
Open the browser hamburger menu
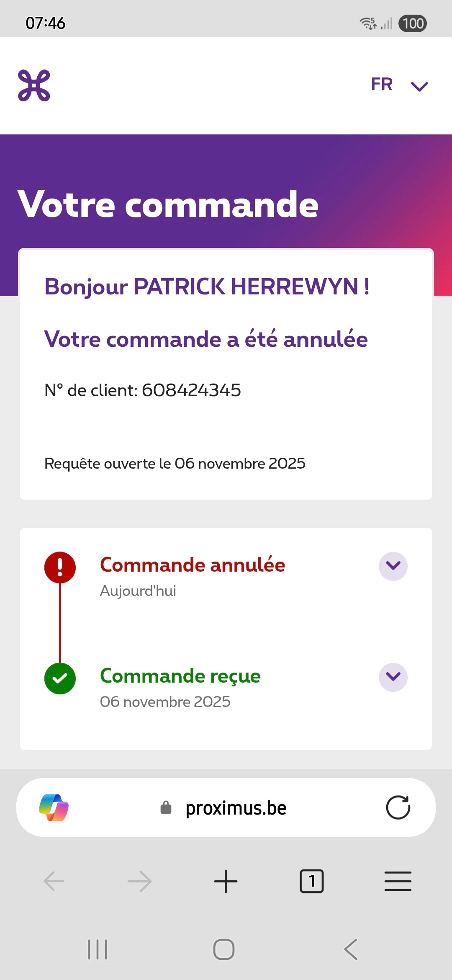coord(398,881)
